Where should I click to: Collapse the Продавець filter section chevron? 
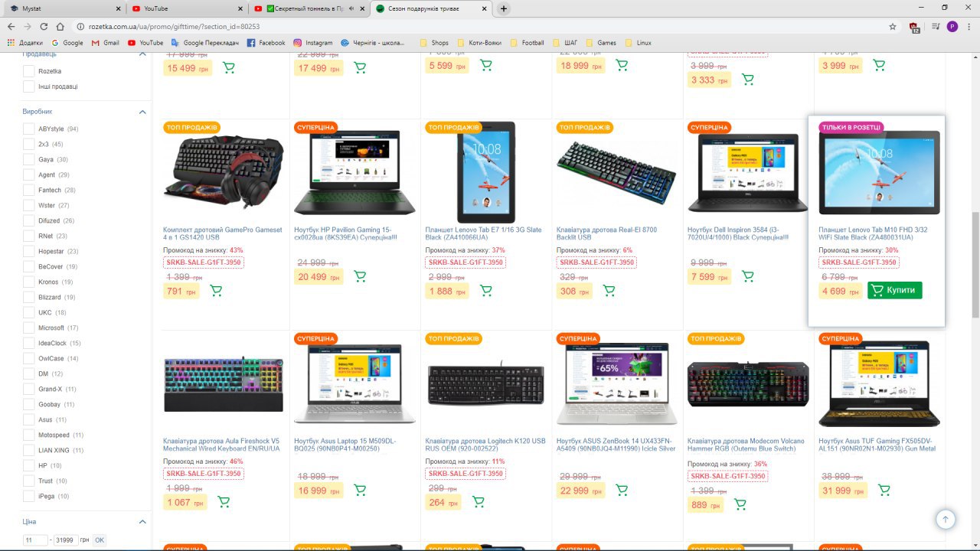click(142, 54)
